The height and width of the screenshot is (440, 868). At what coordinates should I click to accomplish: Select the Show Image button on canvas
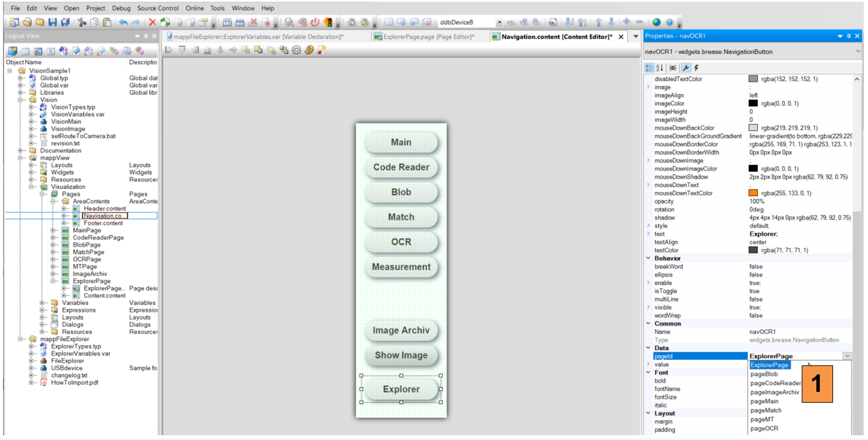tap(401, 356)
